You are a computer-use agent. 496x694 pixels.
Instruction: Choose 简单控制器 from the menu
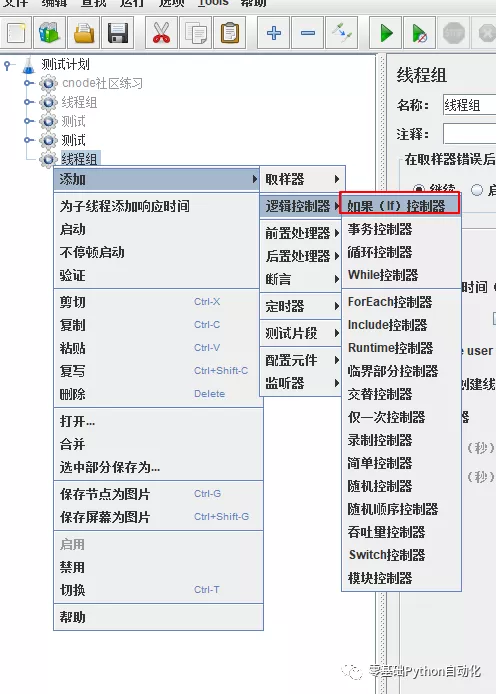[x=401, y=463]
